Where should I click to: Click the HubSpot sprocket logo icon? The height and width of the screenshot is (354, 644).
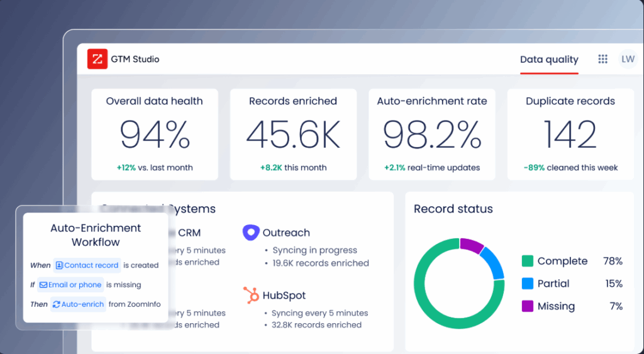pyautogui.click(x=251, y=295)
